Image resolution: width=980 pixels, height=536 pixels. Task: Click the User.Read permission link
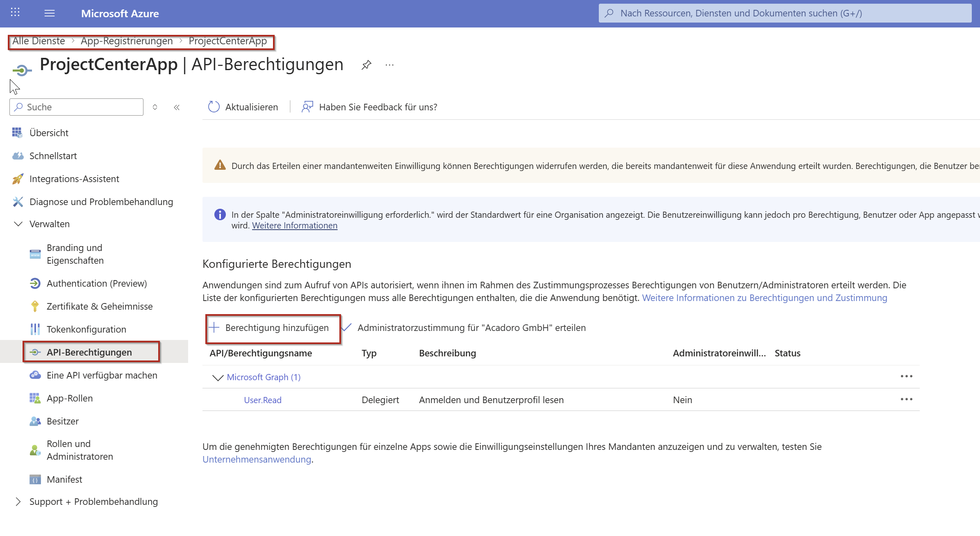[x=263, y=400]
